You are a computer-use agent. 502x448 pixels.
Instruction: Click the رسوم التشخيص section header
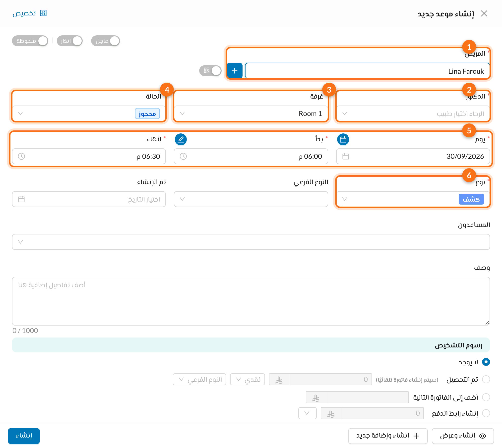pos(251,345)
